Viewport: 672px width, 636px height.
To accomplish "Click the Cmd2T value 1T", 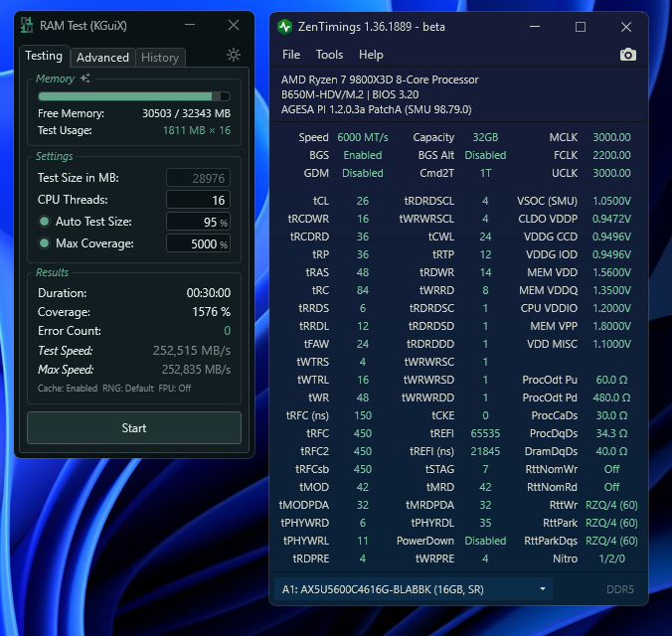I will coord(485,173).
